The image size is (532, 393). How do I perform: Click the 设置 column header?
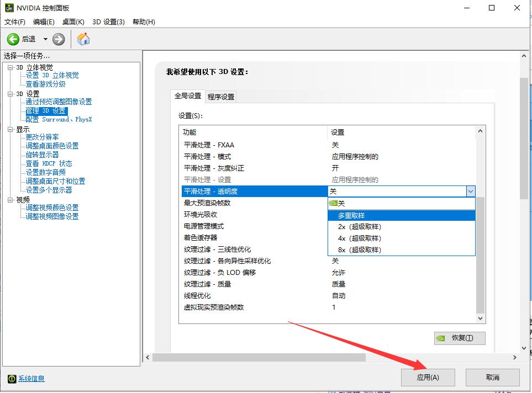pyautogui.click(x=402, y=132)
